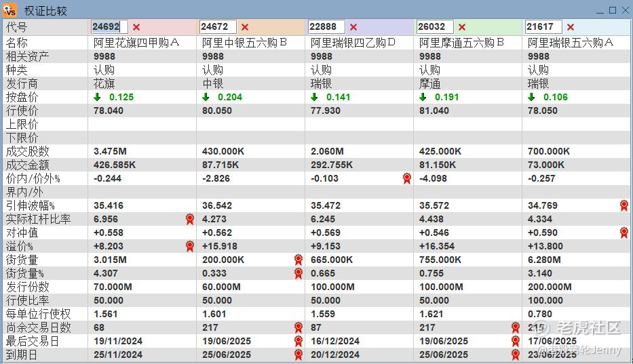Image resolution: width=633 pixels, height=364 pixels.
Task: Remove warrant 22888 with its red X
Action: point(353,27)
